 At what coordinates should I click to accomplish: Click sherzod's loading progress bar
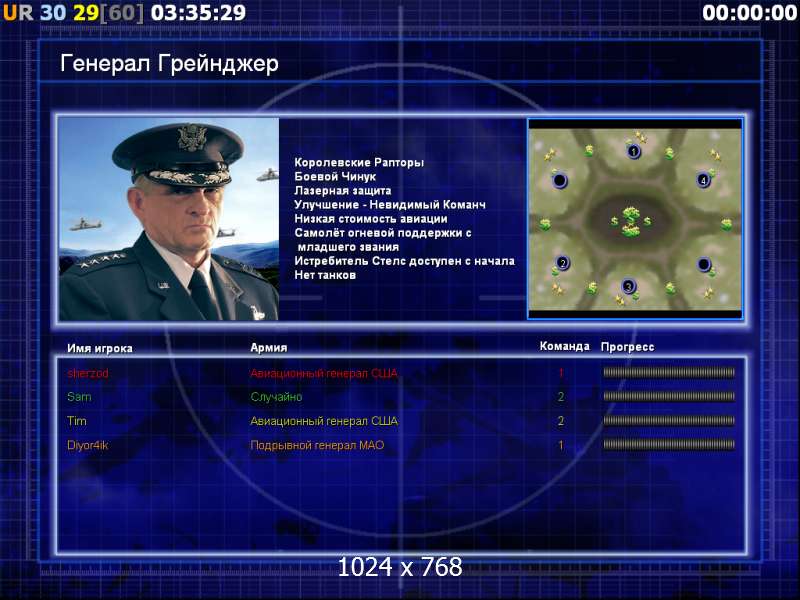point(669,372)
